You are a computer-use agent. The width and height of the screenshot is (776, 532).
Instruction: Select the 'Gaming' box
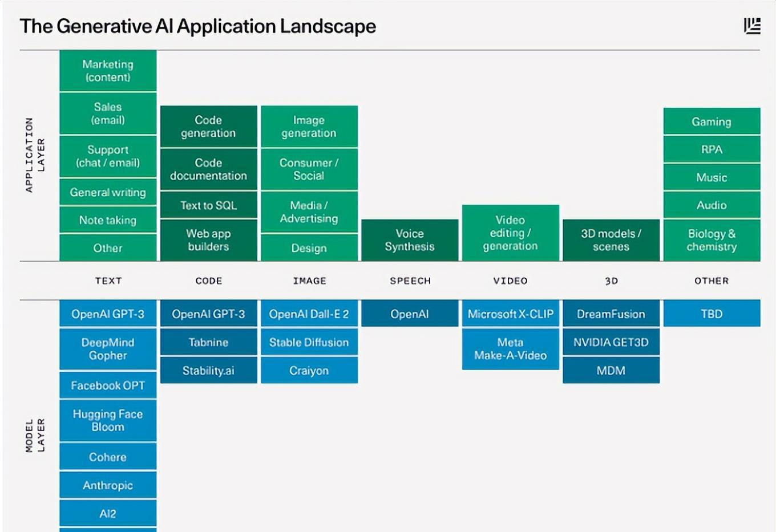[712, 121]
